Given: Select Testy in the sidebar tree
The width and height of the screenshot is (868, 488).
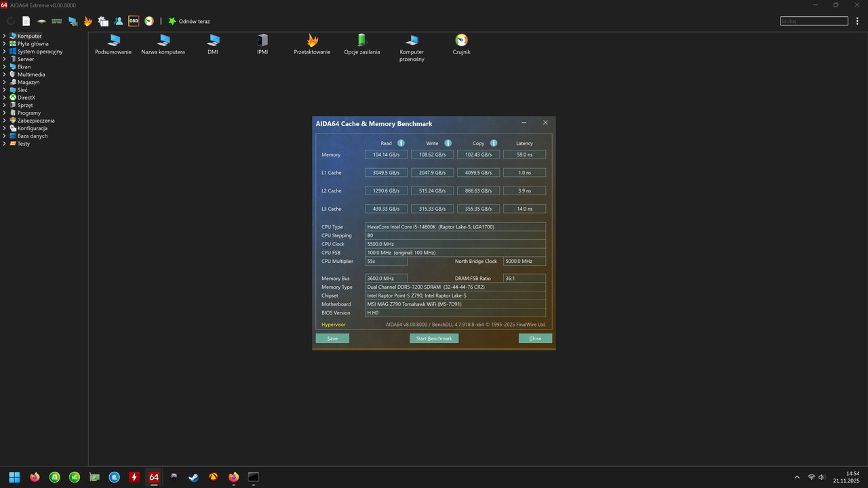Looking at the screenshot, I should 23,144.
